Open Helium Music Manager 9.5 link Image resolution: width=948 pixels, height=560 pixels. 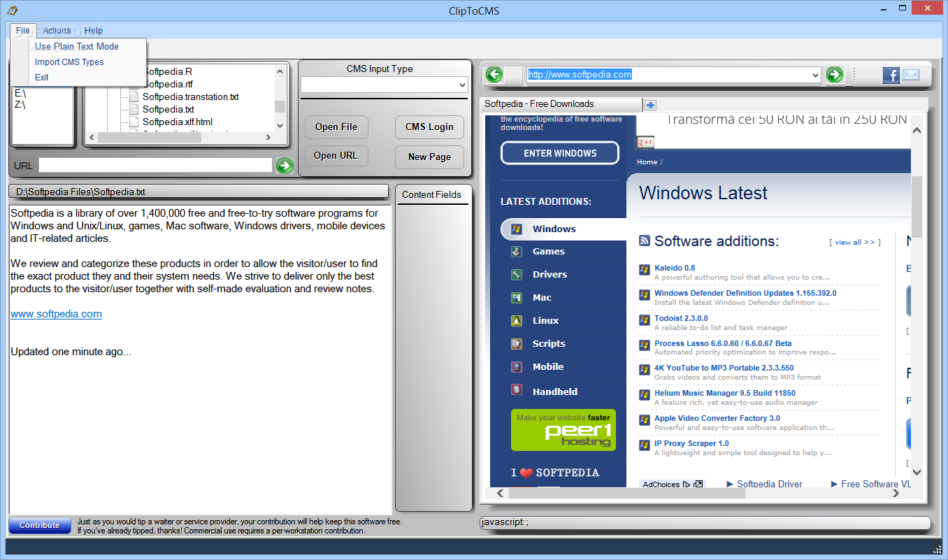(x=725, y=393)
